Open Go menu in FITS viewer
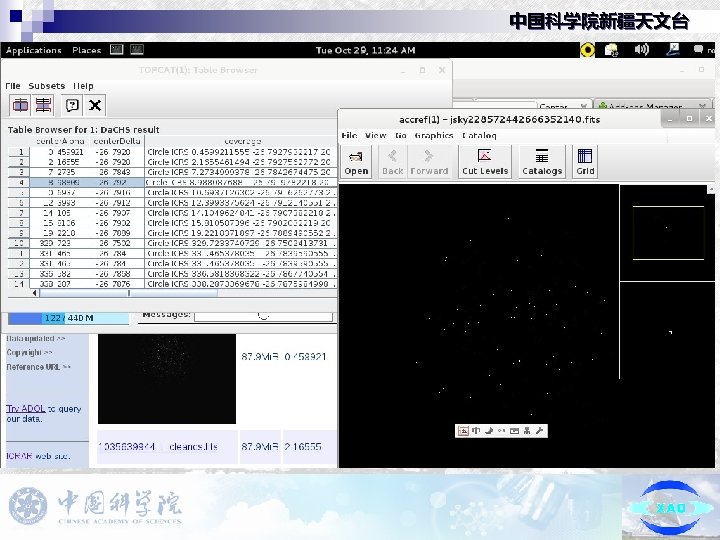The height and width of the screenshot is (540, 720). [x=401, y=135]
